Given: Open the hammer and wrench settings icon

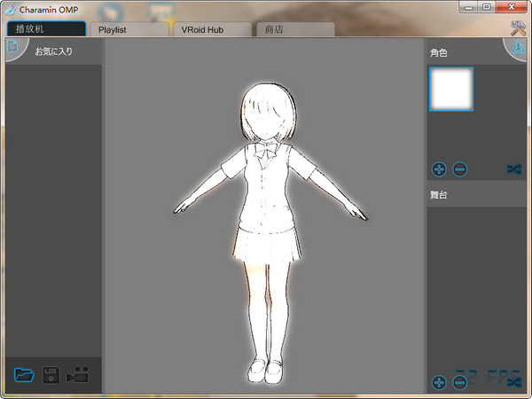Looking at the screenshot, I should (519, 28).
